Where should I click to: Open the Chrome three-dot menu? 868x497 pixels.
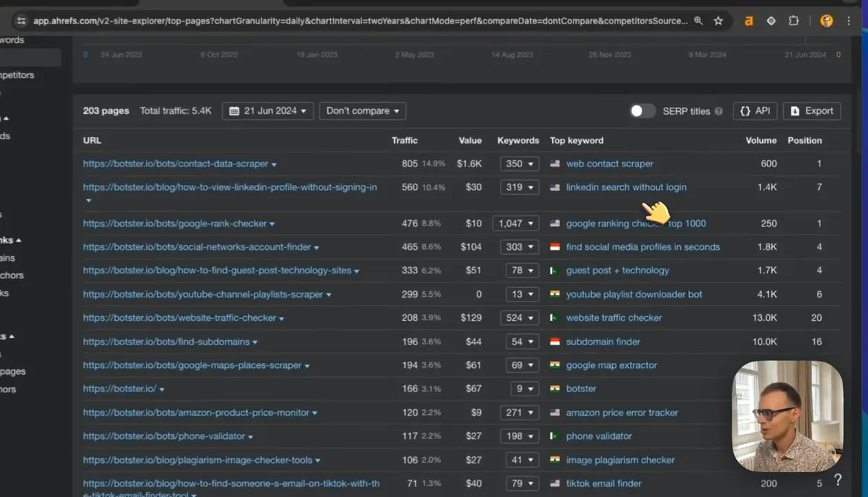(849, 21)
